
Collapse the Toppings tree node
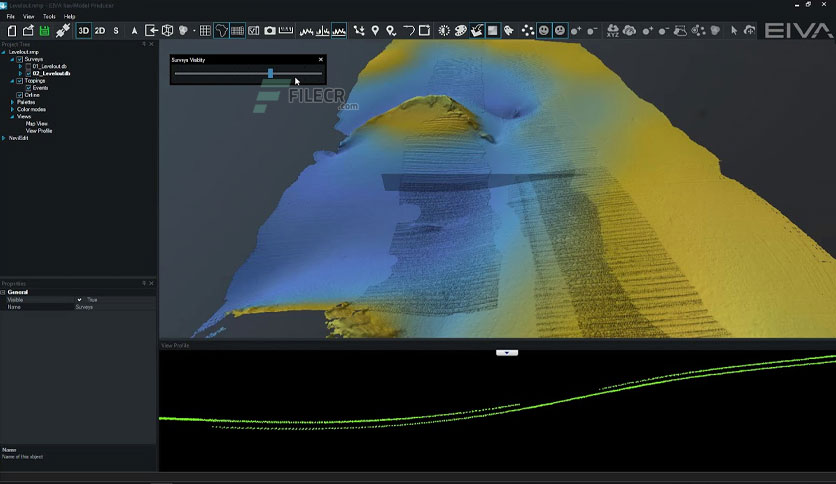pyautogui.click(x=12, y=81)
